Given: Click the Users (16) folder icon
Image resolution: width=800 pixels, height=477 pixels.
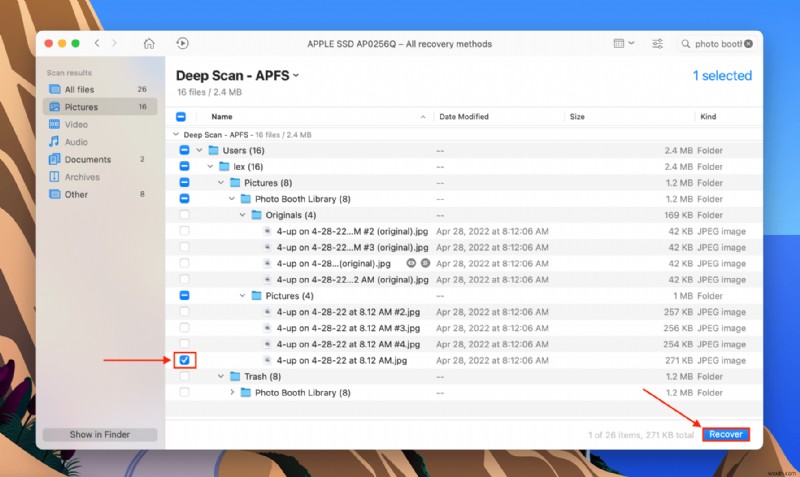Looking at the screenshot, I should point(214,150).
